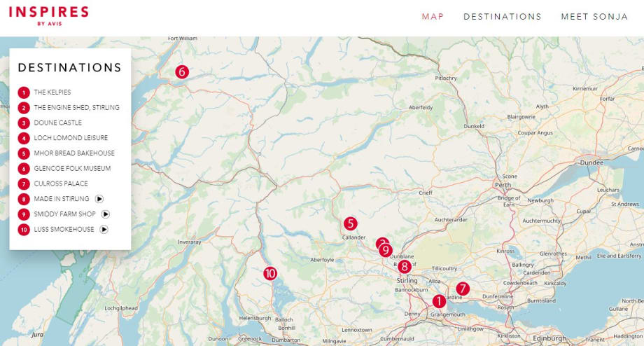Open Doune Castle in the list

(x=57, y=123)
